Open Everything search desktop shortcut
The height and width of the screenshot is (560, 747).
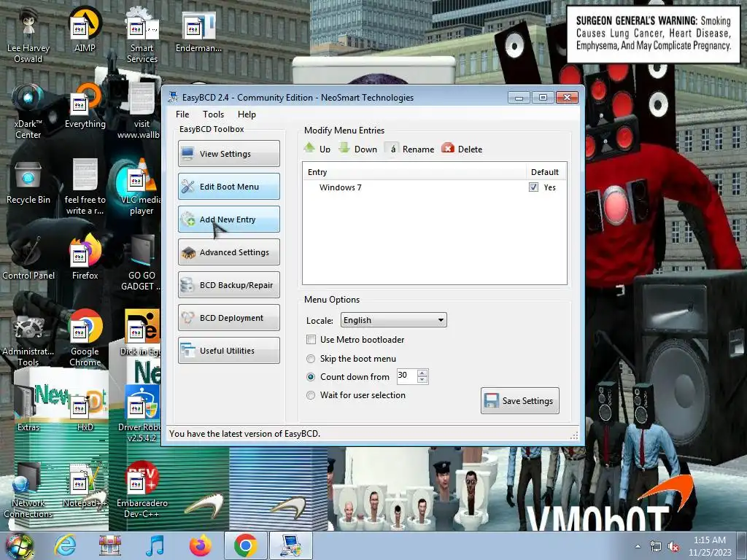click(x=85, y=106)
